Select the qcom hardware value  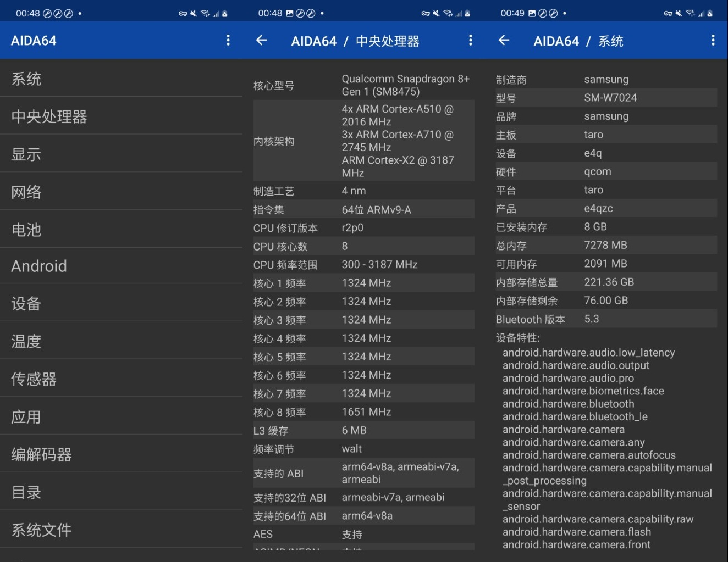point(598,171)
